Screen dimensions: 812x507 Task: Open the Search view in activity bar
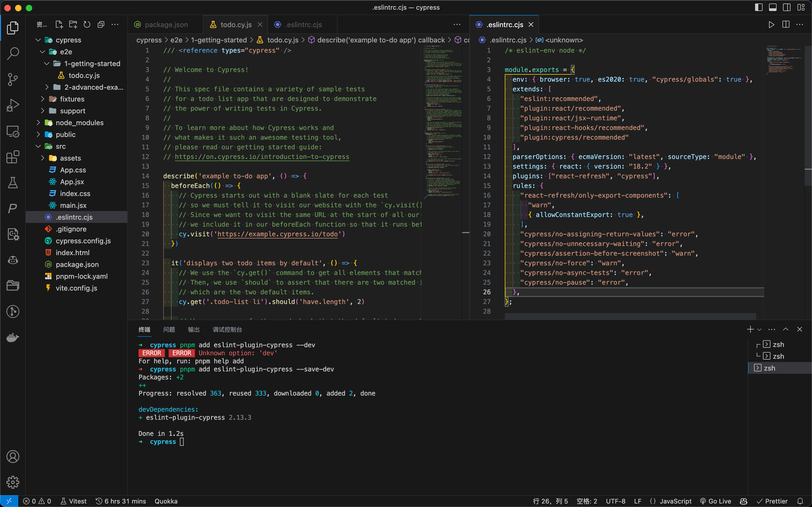pos(13,53)
